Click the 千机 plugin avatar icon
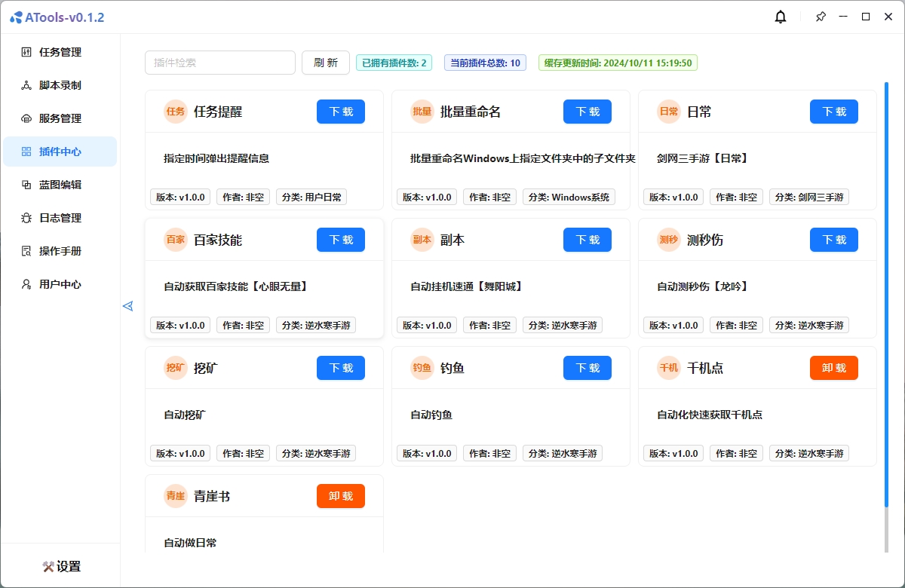The height and width of the screenshot is (588, 905). tap(668, 368)
